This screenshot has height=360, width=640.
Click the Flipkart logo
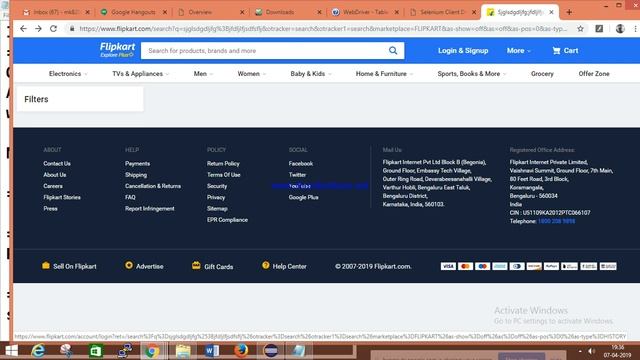pyautogui.click(x=117, y=50)
